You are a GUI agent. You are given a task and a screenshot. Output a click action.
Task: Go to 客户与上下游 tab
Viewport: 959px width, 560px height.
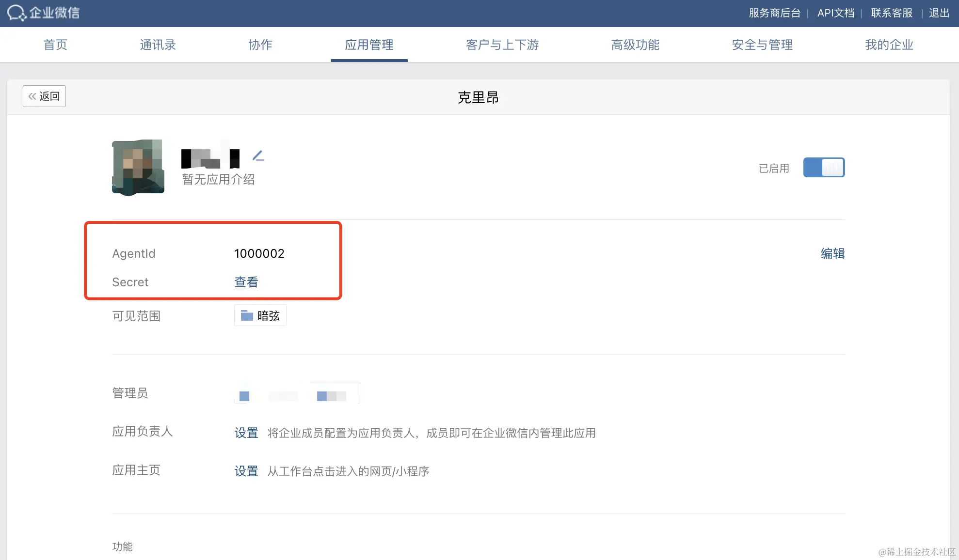coord(502,45)
